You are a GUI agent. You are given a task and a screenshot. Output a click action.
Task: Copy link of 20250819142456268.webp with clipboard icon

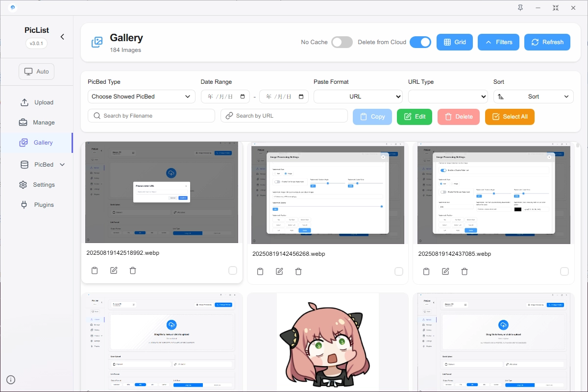pos(261,271)
